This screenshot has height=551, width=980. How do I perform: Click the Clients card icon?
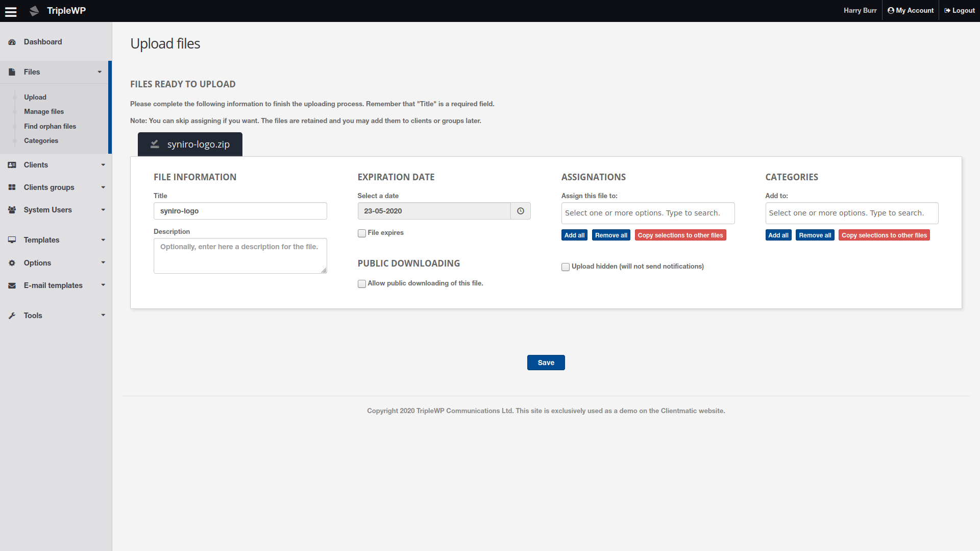click(x=12, y=165)
